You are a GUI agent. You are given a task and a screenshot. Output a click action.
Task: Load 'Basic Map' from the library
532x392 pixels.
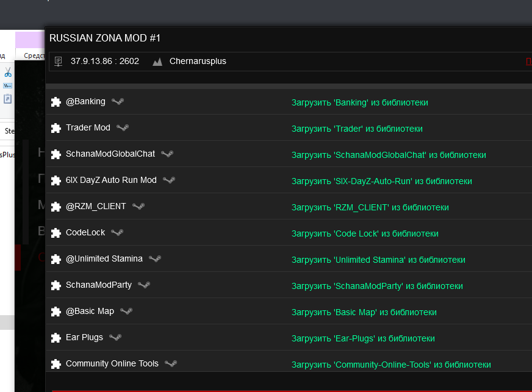coord(364,312)
